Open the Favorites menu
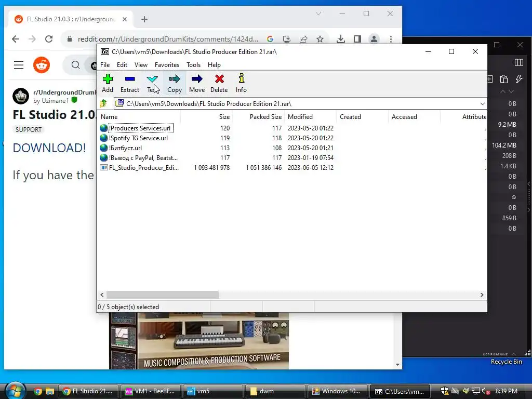This screenshot has height=399, width=532. coord(167,65)
